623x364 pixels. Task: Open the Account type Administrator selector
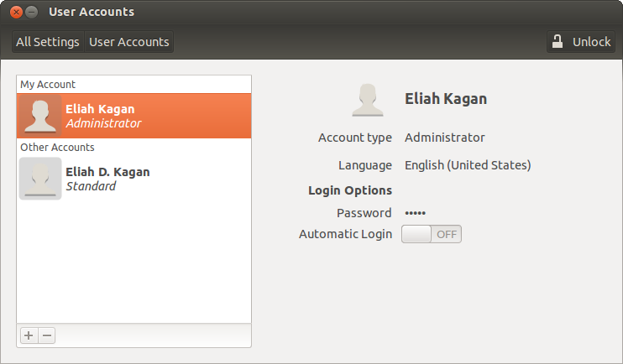click(444, 138)
